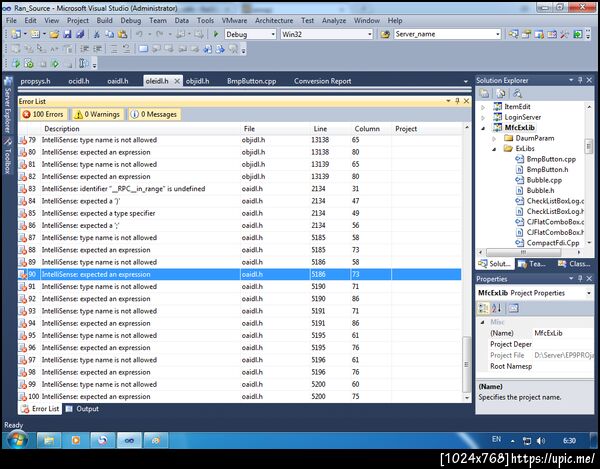The image size is (600, 469).
Task: Click the Cut scissors icon
Action: pyautogui.click(x=97, y=34)
